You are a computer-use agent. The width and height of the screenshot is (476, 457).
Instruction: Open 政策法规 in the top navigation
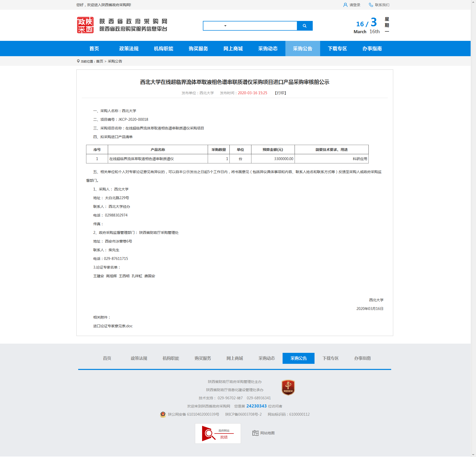(x=129, y=49)
